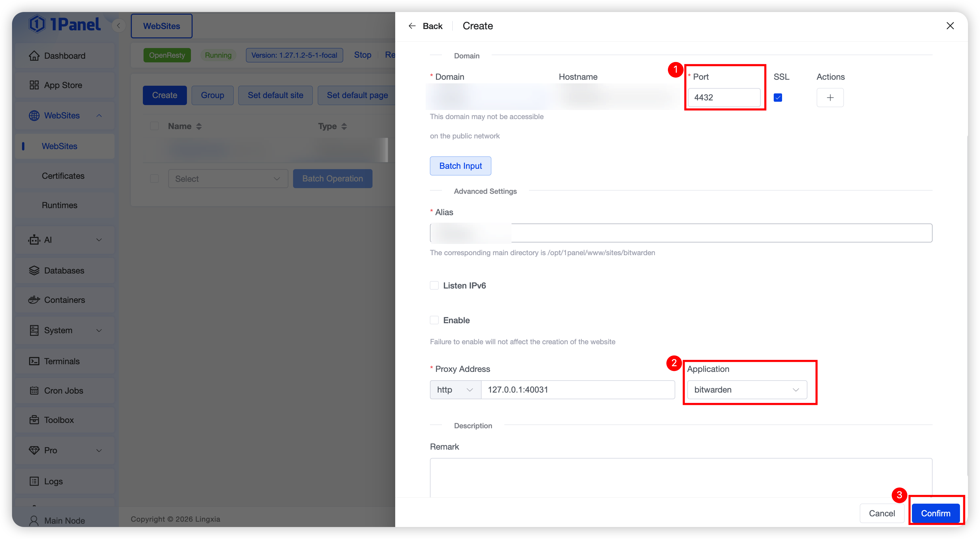
Task: Open Containers via docker whale icon
Action: tap(34, 300)
